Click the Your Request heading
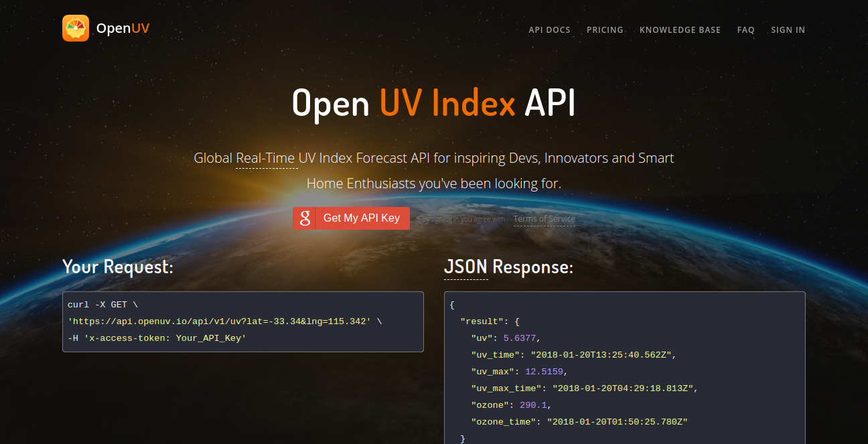Viewport: 868px width, 444px height. [x=118, y=267]
